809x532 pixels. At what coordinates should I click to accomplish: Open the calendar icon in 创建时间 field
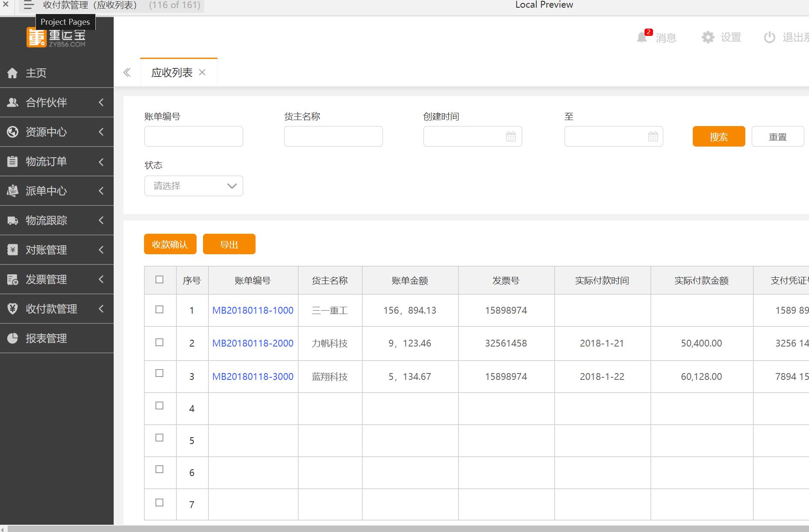tap(511, 136)
